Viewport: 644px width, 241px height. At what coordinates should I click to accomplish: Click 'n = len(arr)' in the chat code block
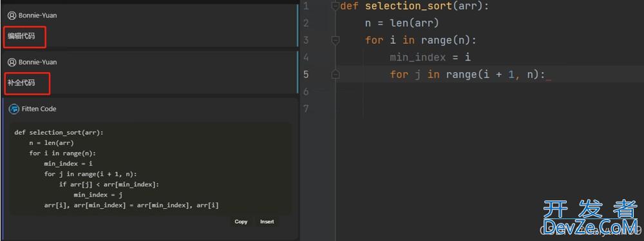coord(52,143)
